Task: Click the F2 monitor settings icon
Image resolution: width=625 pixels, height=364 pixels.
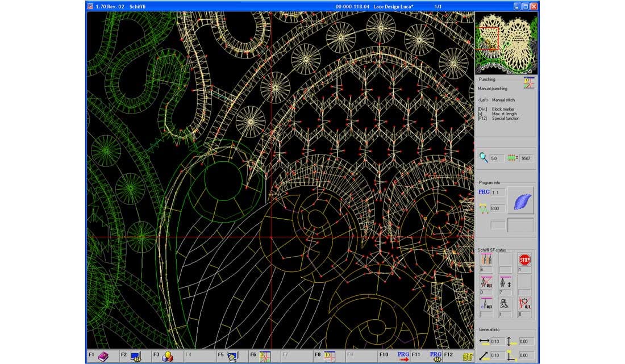Action: (136, 356)
